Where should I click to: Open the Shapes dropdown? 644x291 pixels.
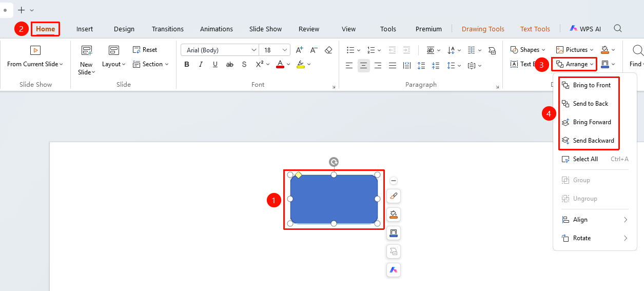coord(528,50)
